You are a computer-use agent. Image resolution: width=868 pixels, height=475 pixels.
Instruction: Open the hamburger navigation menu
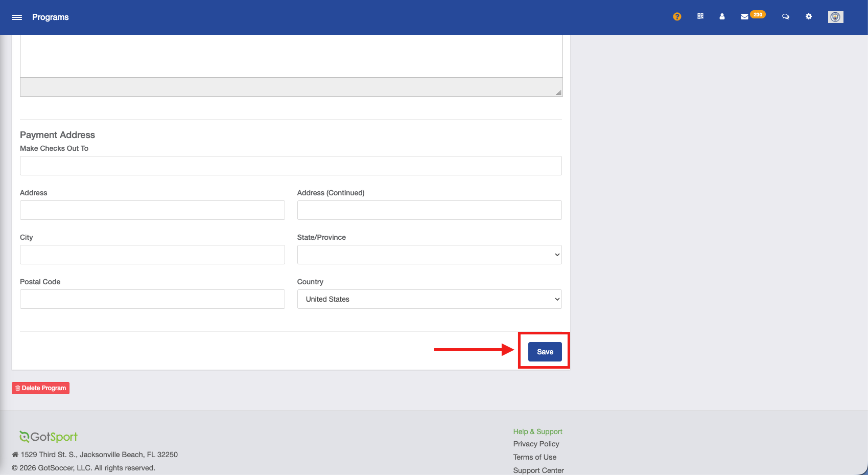click(17, 17)
